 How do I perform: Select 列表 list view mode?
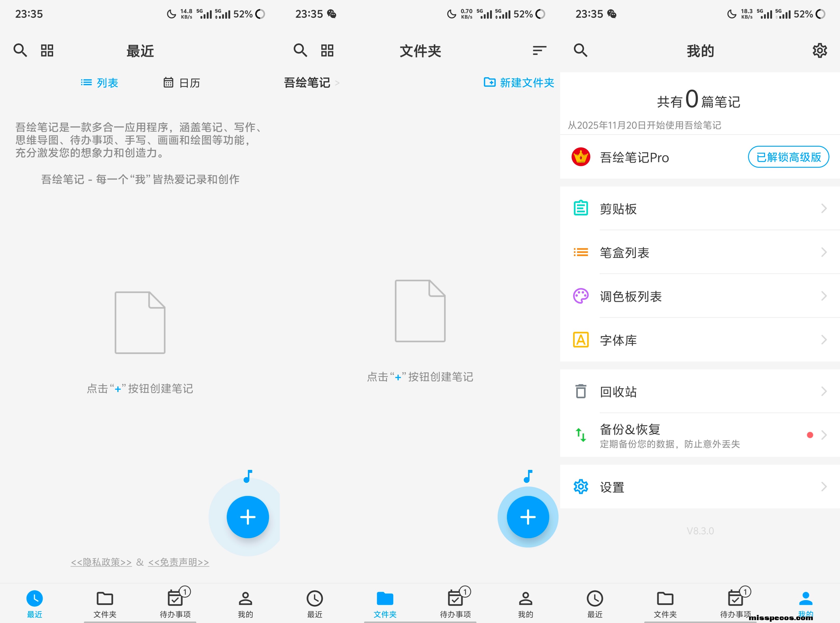coord(100,83)
